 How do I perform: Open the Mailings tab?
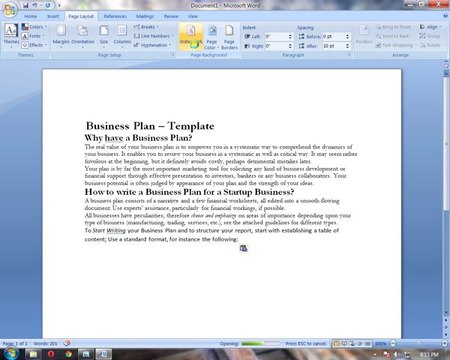pyautogui.click(x=145, y=16)
